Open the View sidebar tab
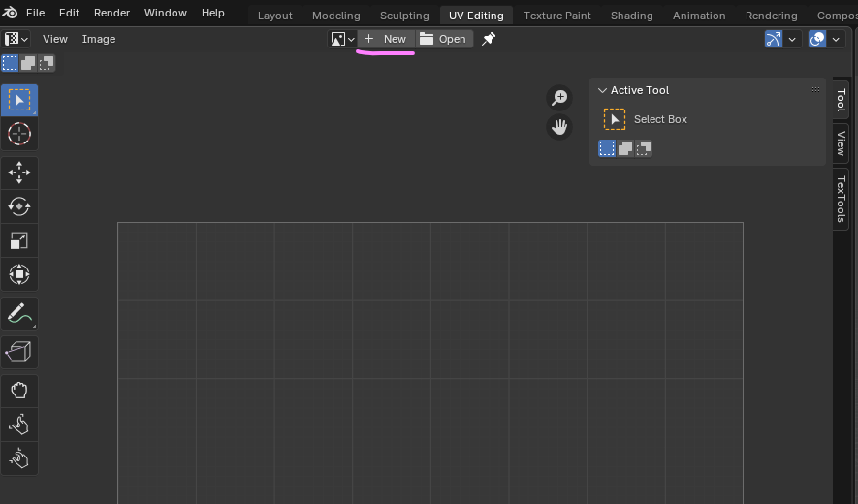This screenshot has width=858, height=504. click(842, 143)
